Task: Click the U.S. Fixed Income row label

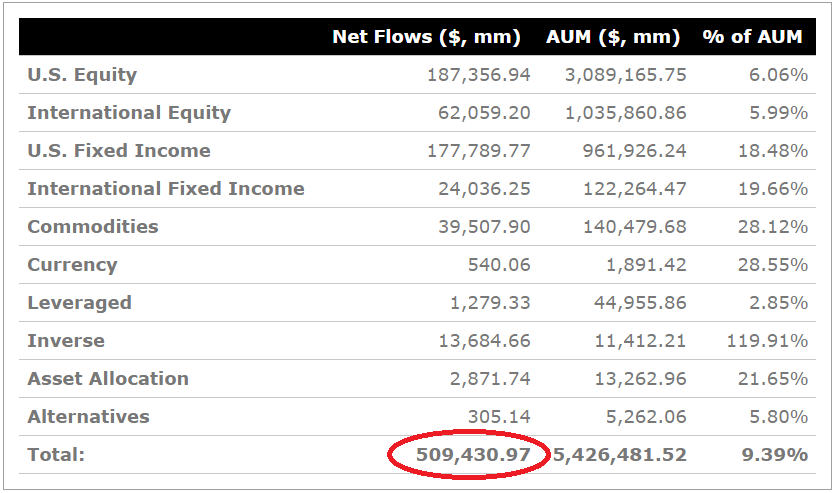Action: click(119, 151)
